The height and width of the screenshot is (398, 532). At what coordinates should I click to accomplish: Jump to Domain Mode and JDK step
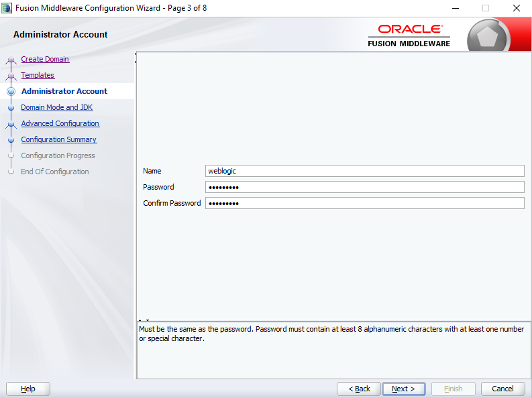(56, 107)
